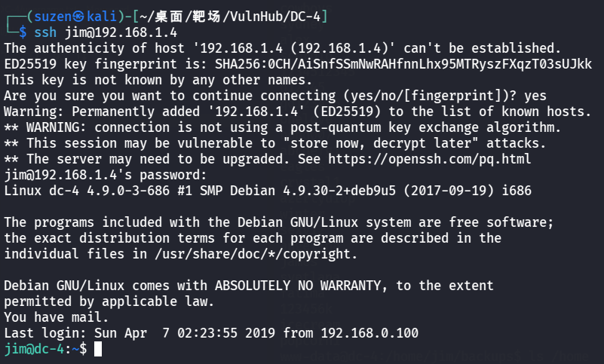This screenshot has width=604, height=364.
Task: Click the terminal cursor block after jim@dc-4 prompt
Action: click(x=98, y=349)
